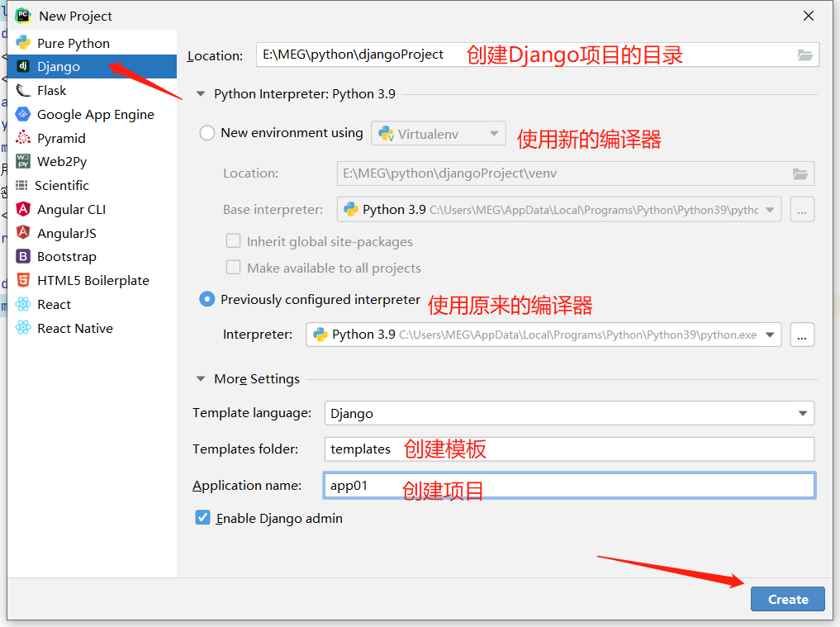Select AngularJS project type
840x627 pixels.
point(93,233)
